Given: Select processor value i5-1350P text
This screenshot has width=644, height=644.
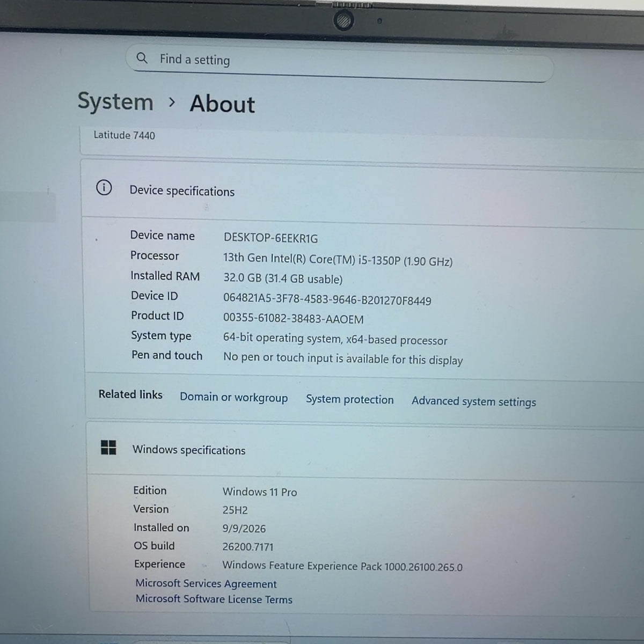Looking at the screenshot, I should (338, 260).
